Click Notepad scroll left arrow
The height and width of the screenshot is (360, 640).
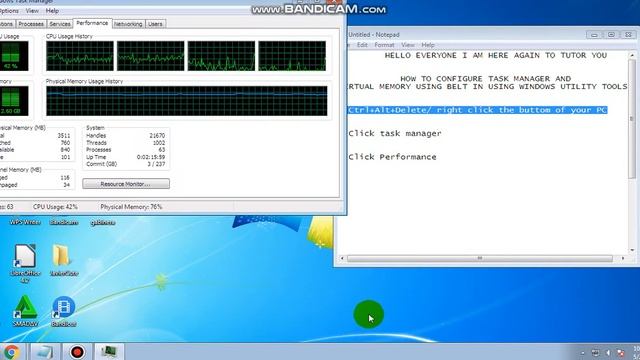342,258
